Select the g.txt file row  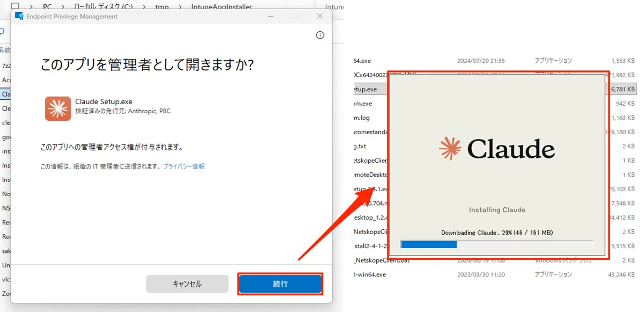494,146
